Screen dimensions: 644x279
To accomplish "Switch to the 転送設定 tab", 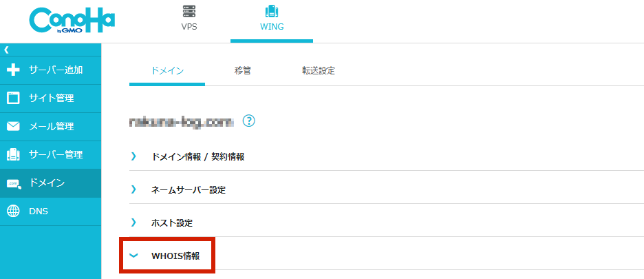I will point(319,71).
